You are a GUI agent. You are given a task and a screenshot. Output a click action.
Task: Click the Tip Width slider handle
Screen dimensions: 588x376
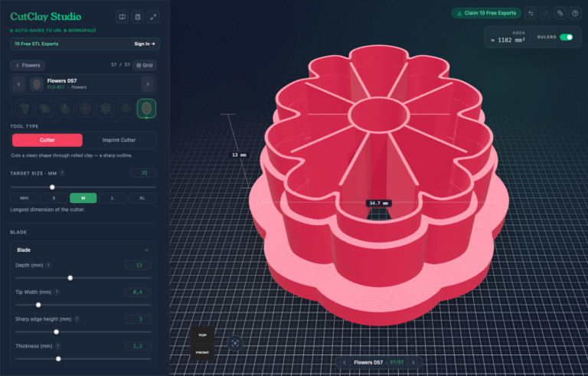point(38,305)
